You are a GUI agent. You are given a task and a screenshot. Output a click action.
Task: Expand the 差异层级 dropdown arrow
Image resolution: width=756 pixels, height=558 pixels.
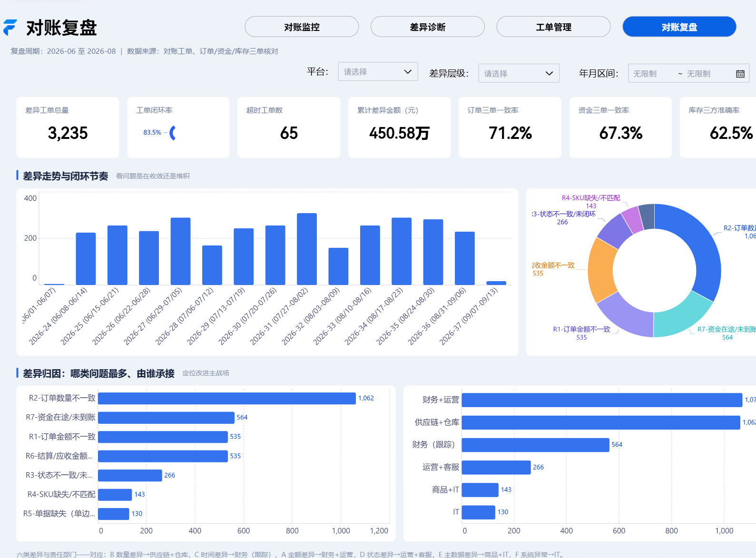549,74
